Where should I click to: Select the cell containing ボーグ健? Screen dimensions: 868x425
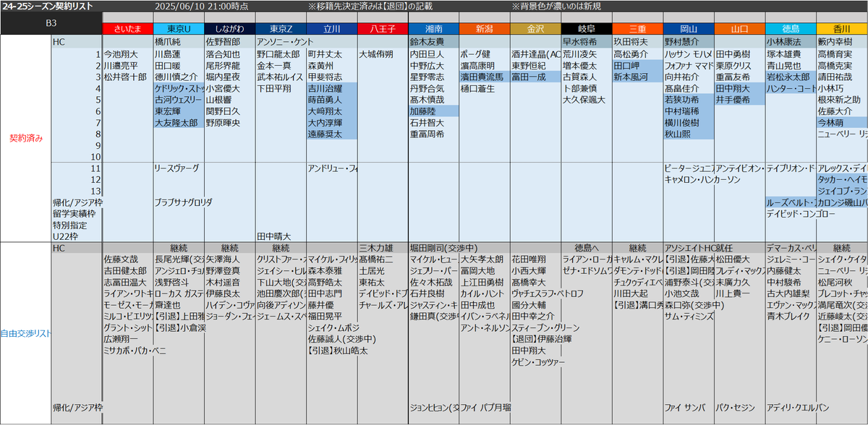click(485, 53)
